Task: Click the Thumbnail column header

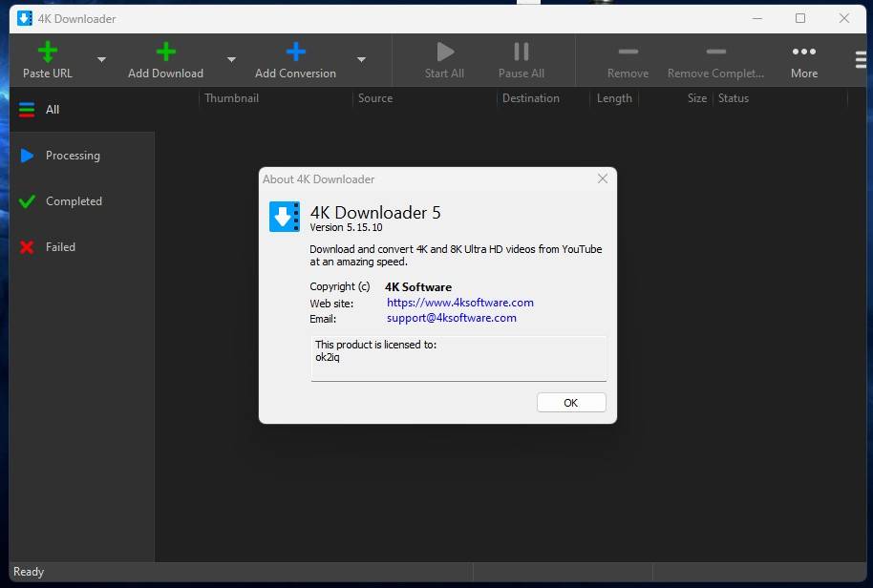Action: 231,98
